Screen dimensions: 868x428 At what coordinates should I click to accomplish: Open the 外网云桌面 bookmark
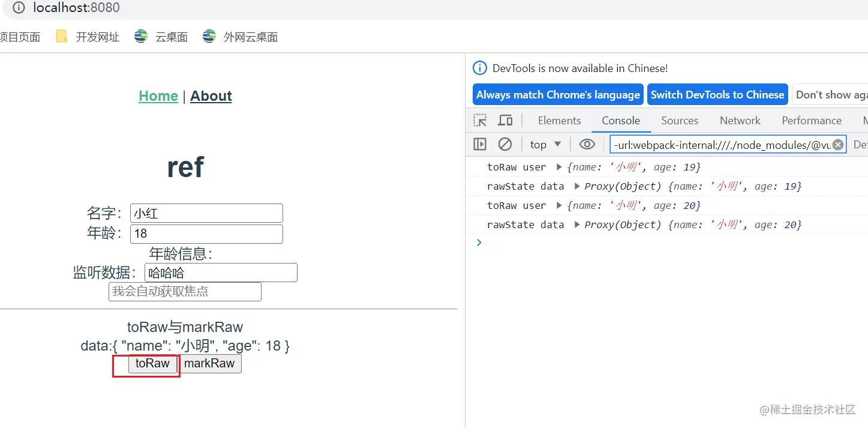pyautogui.click(x=240, y=37)
